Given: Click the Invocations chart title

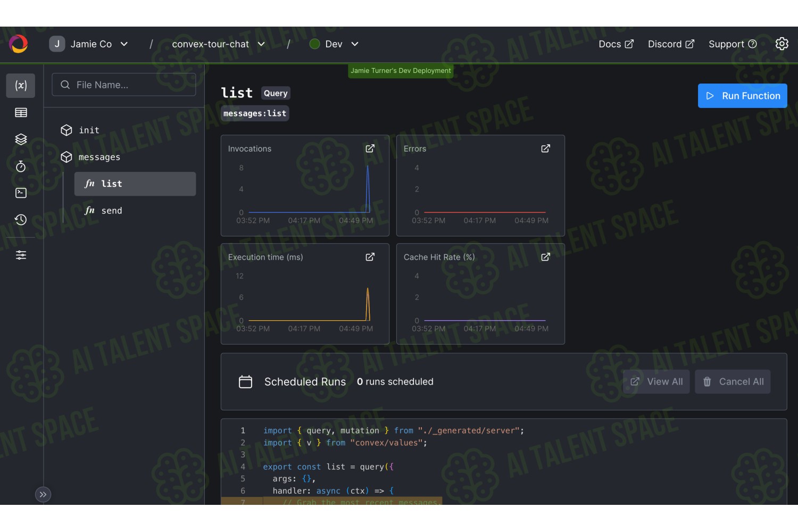Looking at the screenshot, I should 250,149.
